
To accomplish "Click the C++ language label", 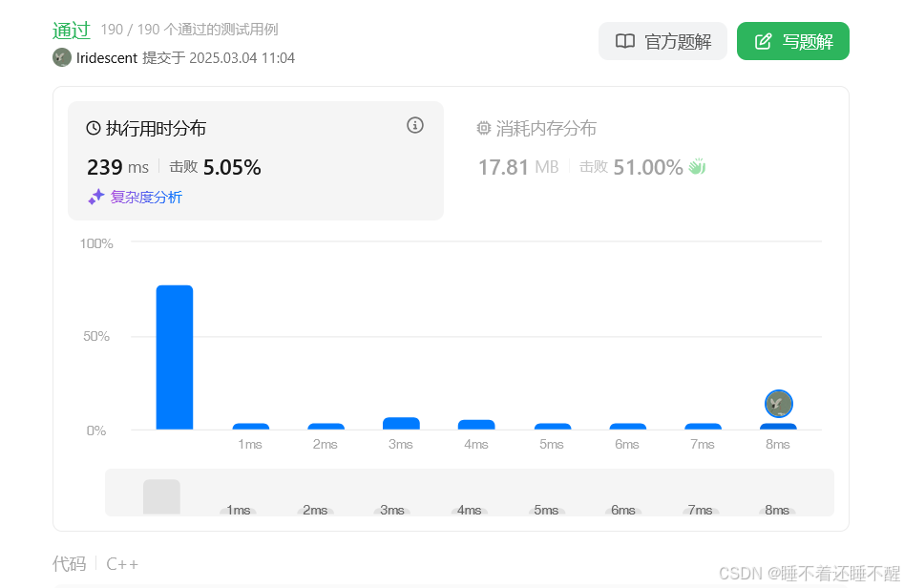I will [122, 564].
